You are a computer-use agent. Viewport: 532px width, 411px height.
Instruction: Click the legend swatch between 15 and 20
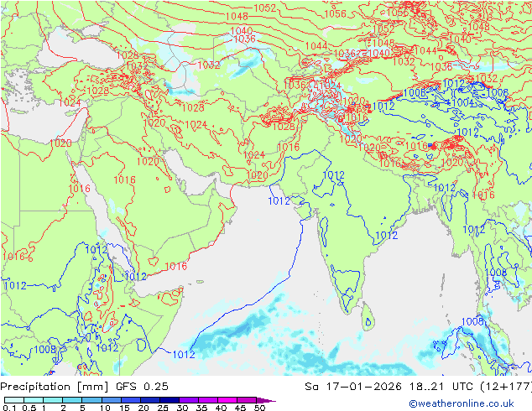[x=131, y=400]
